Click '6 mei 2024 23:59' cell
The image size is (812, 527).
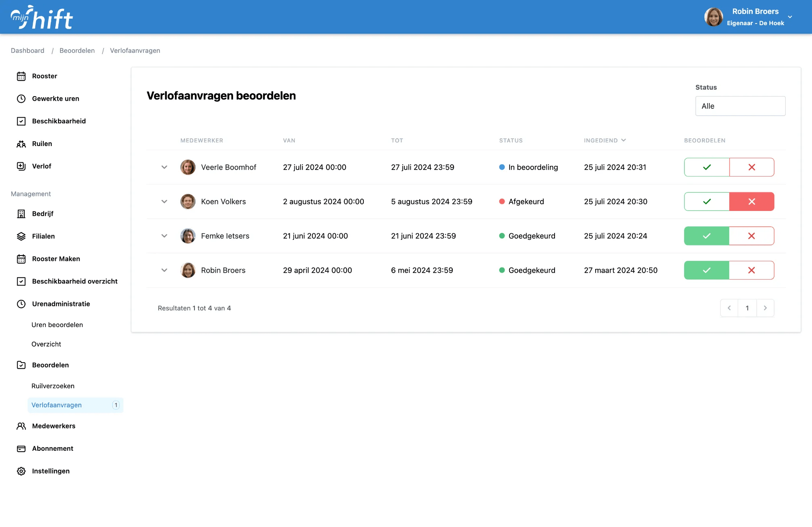(422, 270)
